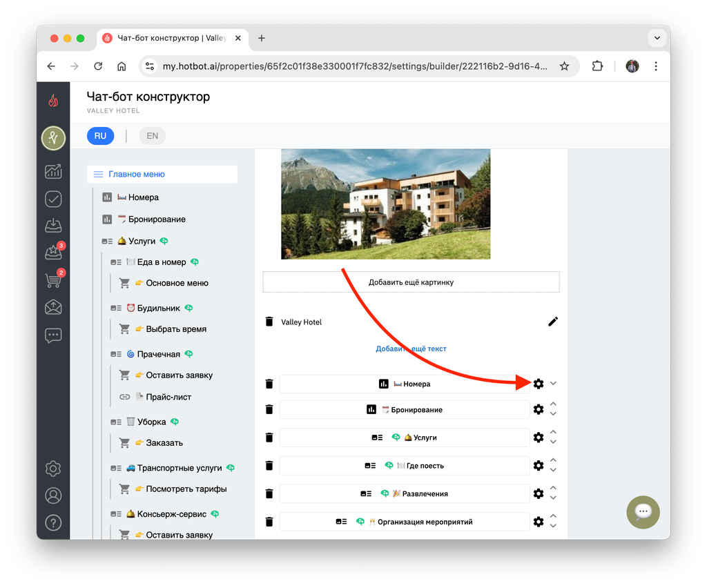Open Будильник tree item

click(x=152, y=308)
